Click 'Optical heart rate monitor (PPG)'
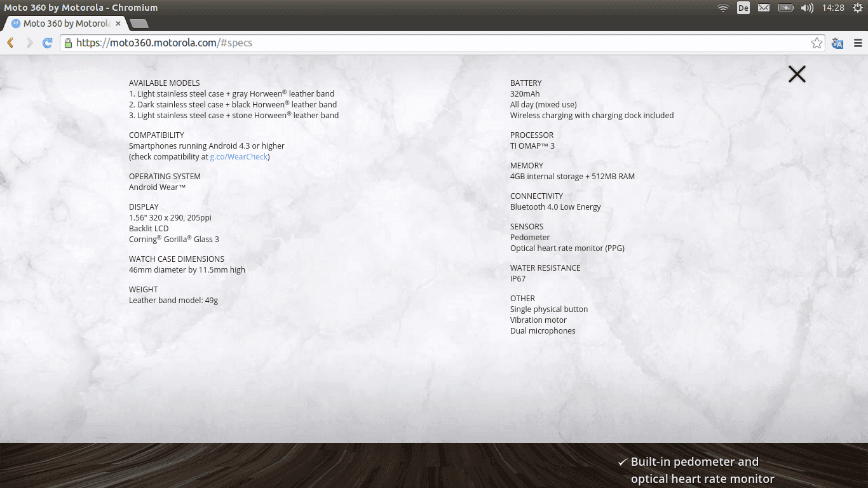This screenshot has height=488, width=868. [567, 248]
